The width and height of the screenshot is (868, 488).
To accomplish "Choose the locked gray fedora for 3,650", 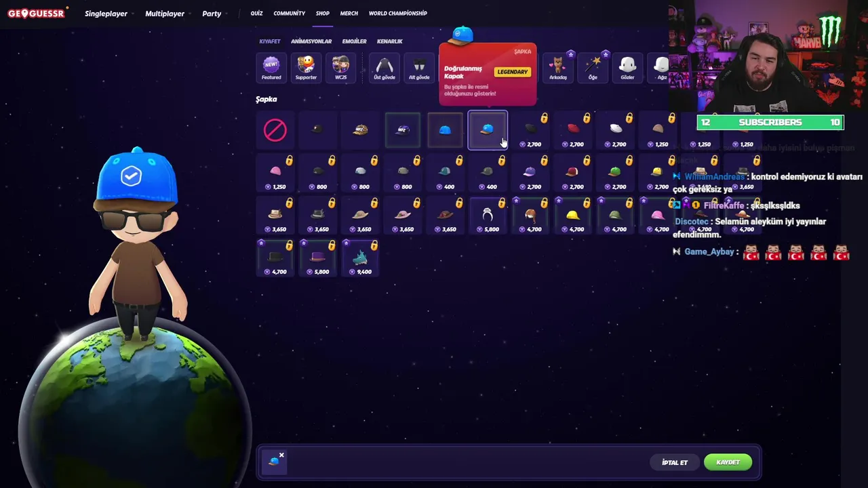I will (x=317, y=216).
